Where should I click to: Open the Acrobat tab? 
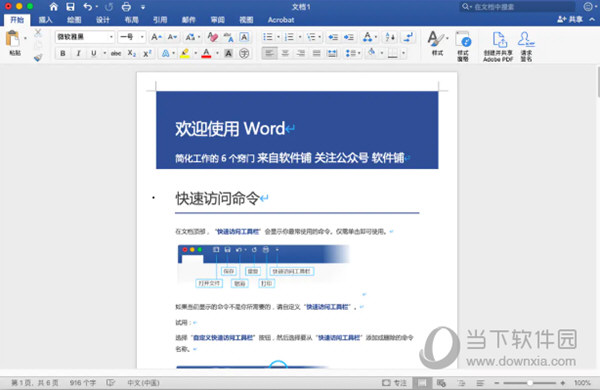pyautogui.click(x=281, y=20)
